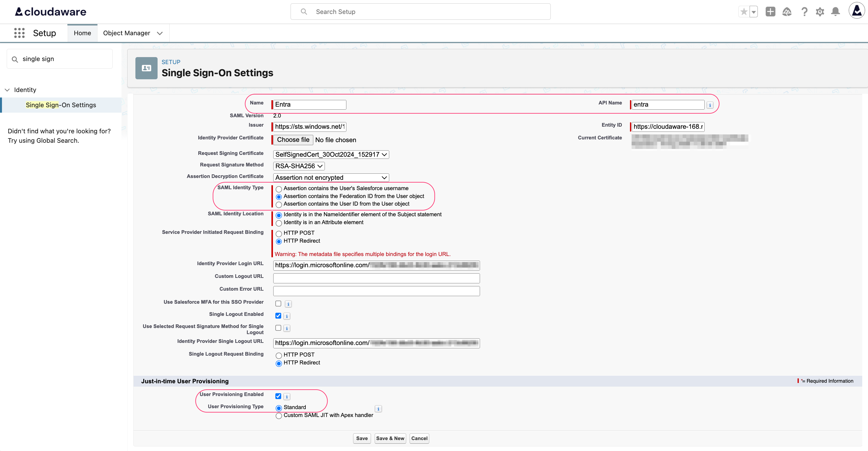The width and height of the screenshot is (868, 451).
Task: Click Choose file for Identity Provider Certificate
Action: point(292,139)
